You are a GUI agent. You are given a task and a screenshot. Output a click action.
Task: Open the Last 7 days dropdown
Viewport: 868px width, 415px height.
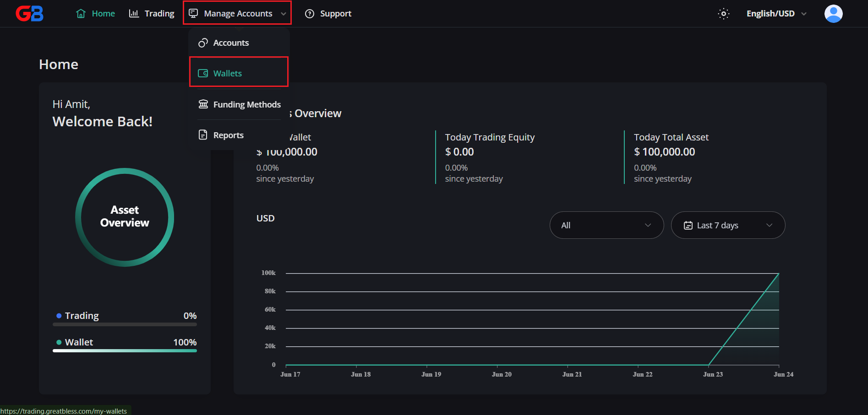[728, 225]
